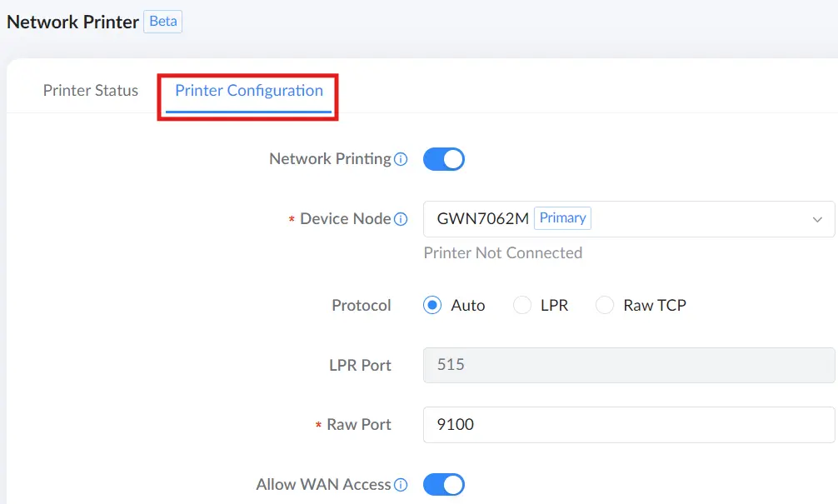Expand the Device Node dropdown chevron
This screenshot has height=504, width=838.
pos(817,220)
